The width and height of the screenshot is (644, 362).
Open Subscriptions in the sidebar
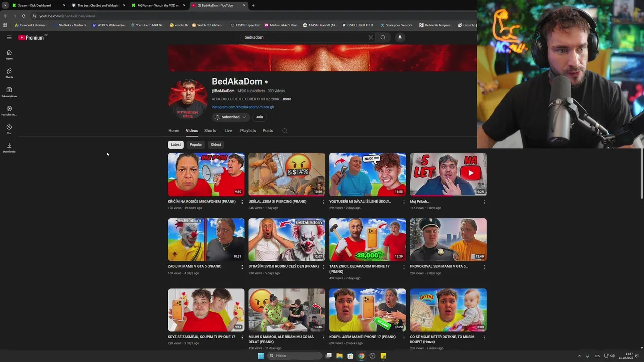pyautogui.click(x=9, y=92)
